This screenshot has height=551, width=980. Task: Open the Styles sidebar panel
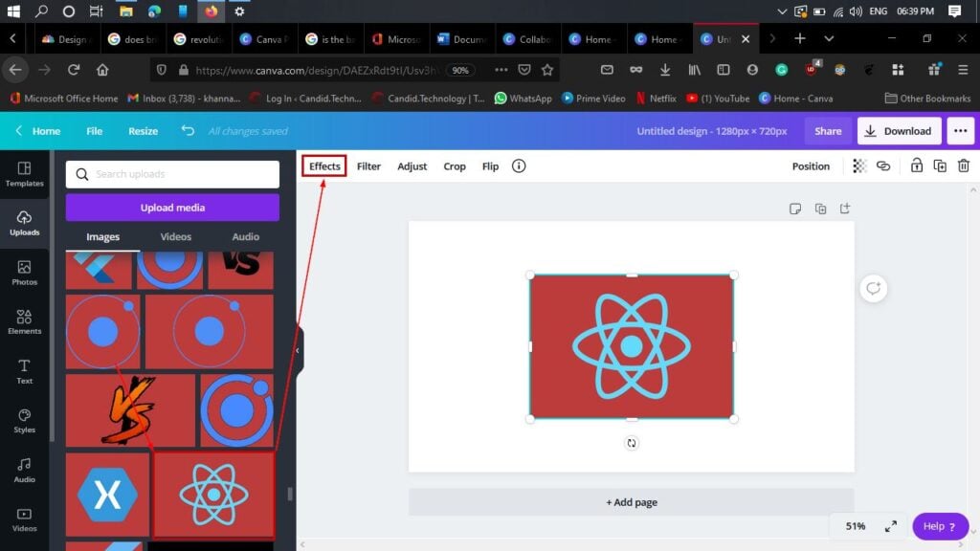click(x=24, y=421)
